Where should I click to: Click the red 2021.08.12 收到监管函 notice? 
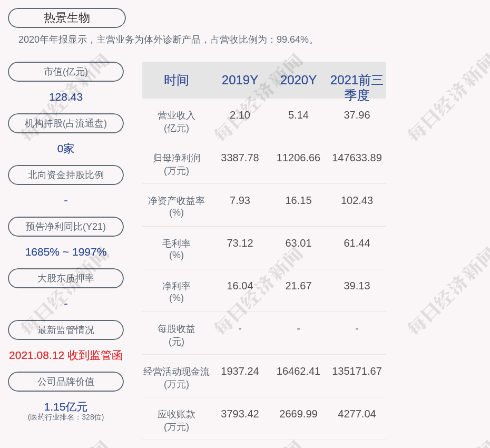tap(66, 355)
